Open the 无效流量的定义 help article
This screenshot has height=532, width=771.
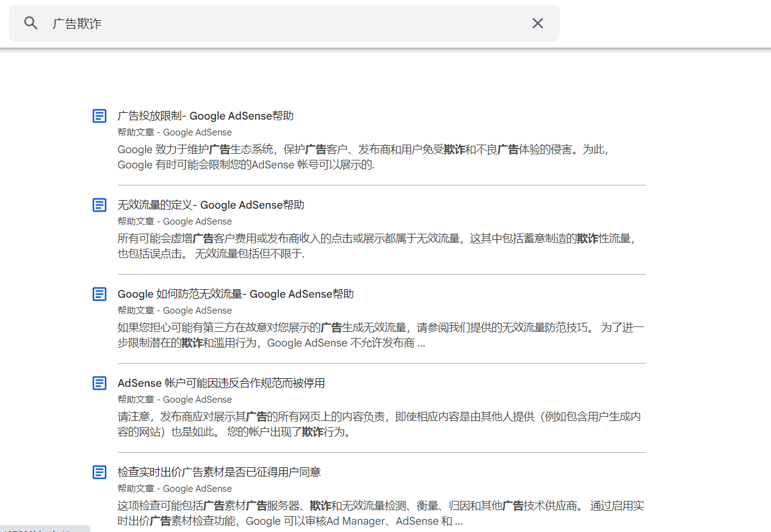coord(211,204)
